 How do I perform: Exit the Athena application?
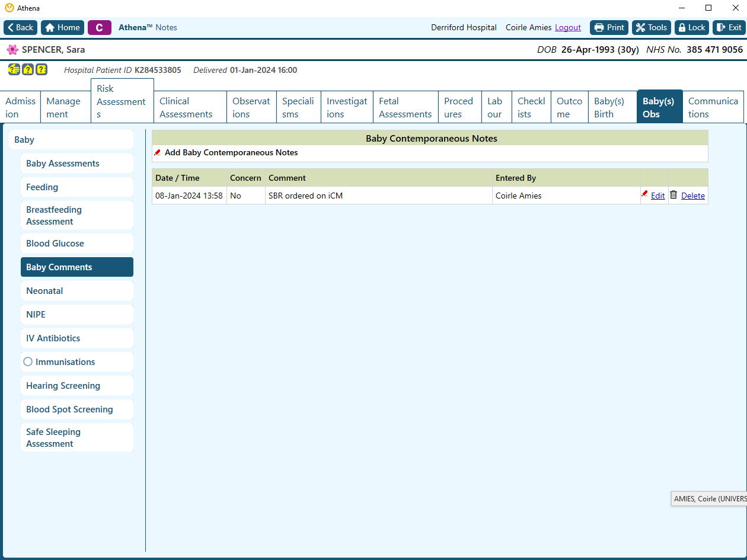click(x=729, y=27)
